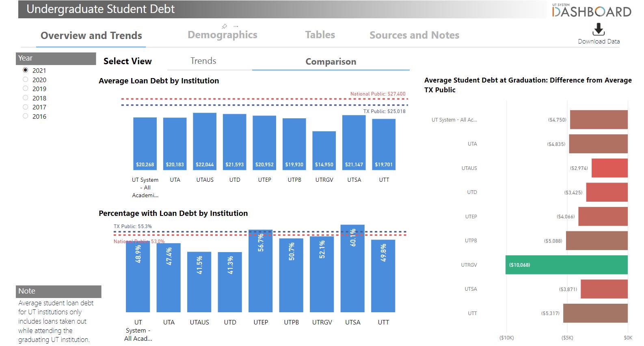The image size is (644, 346).
Task: Click the National Public: $27,400 label
Action: (x=378, y=94)
